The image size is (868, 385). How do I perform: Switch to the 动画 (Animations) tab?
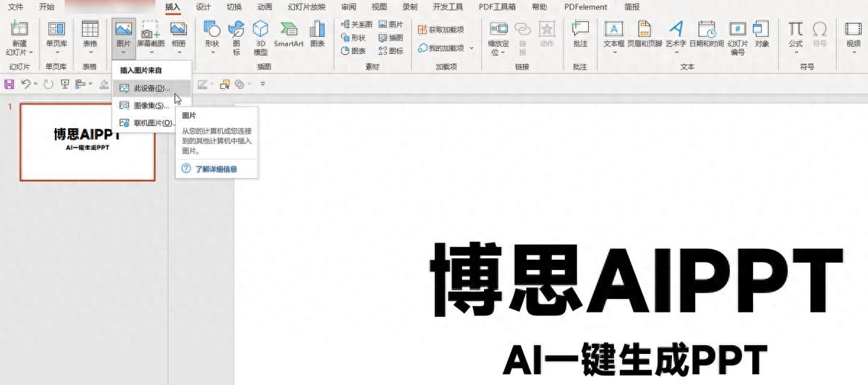265,7
